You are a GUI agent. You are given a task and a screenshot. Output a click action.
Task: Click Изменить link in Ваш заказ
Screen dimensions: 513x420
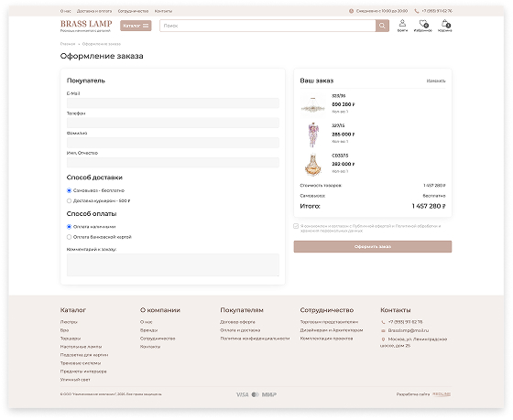(436, 81)
